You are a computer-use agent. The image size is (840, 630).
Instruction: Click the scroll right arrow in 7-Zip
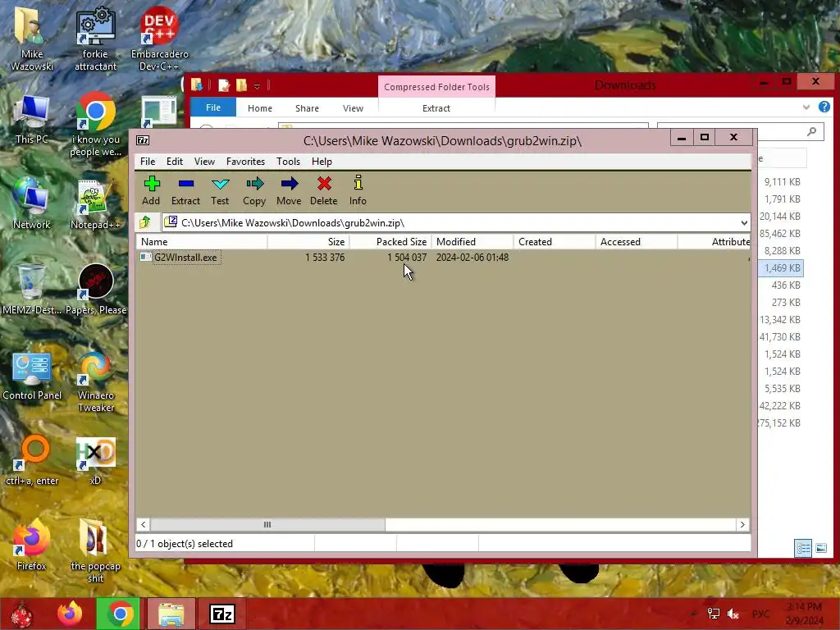tap(742, 524)
